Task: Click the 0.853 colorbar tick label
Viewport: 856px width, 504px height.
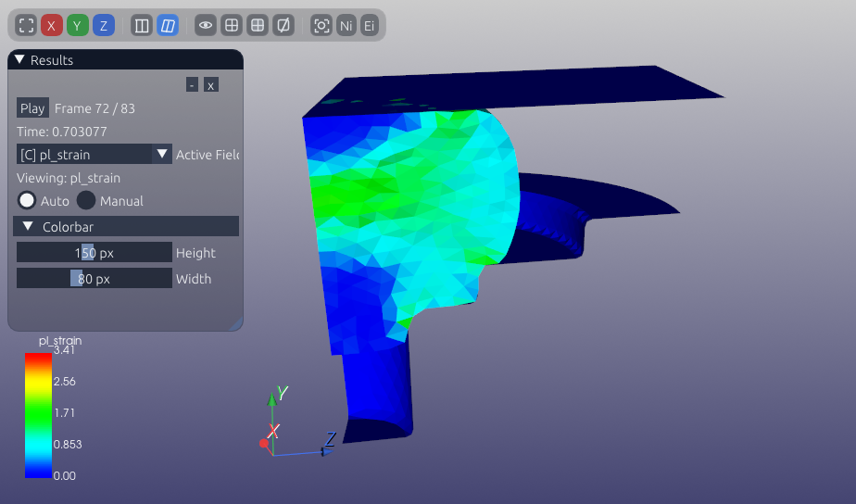Action: click(x=68, y=445)
